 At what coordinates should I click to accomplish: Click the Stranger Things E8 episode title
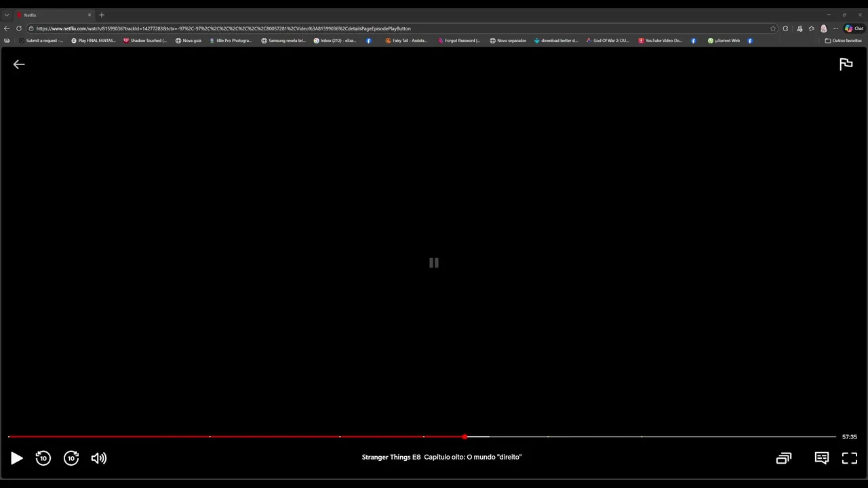pyautogui.click(x=441, y=457)
